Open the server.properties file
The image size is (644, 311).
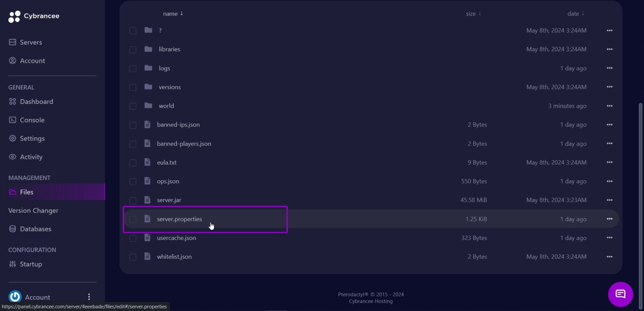tap(179, 219)
